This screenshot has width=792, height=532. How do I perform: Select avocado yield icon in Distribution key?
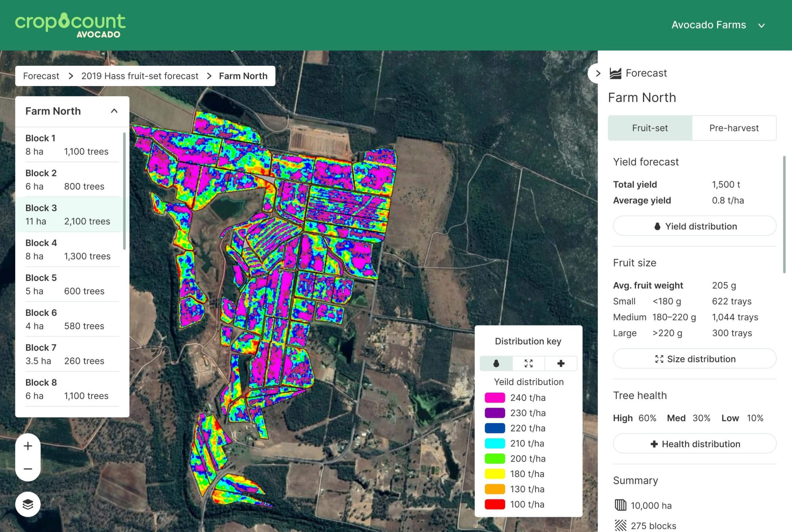(496, 363)
